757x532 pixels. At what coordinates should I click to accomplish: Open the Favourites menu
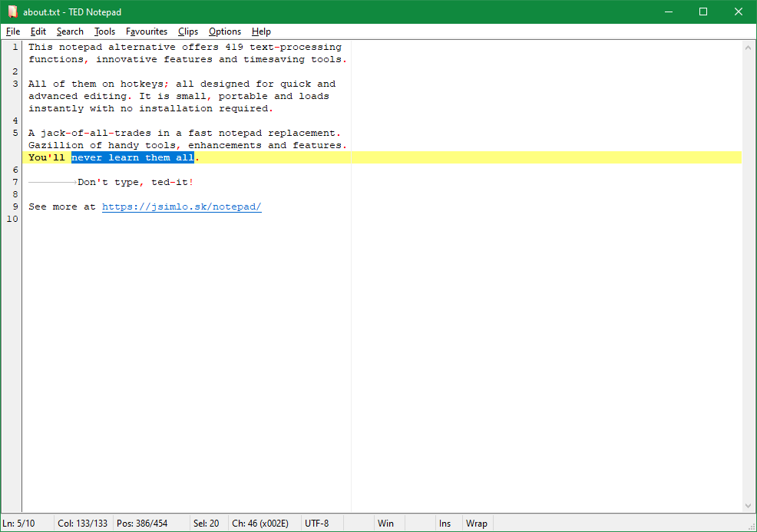(x=147, y=31)
